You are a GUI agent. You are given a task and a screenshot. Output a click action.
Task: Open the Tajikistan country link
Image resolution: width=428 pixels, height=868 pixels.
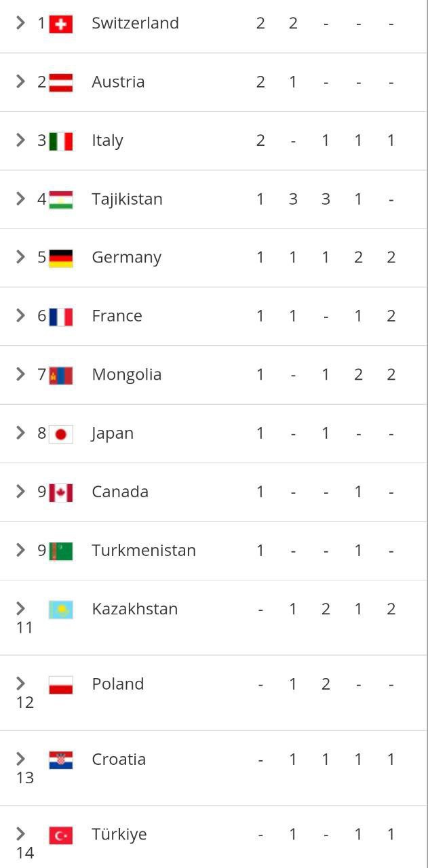[x=127, y=199]
